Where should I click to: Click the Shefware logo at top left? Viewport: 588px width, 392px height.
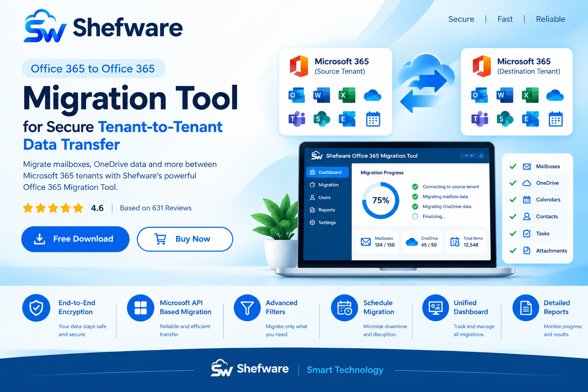pyautogui.click(x=103, y=26)
